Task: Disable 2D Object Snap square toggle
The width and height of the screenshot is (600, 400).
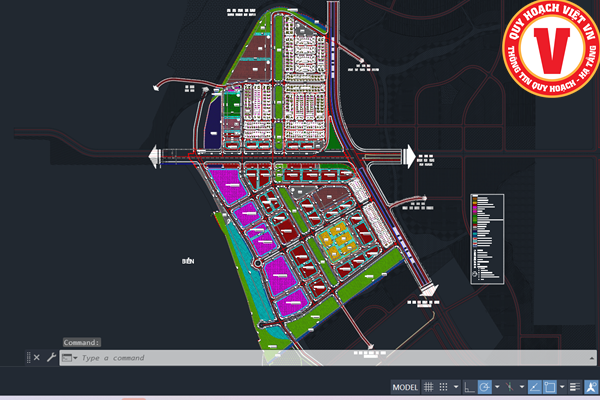Action: (551, 387)
